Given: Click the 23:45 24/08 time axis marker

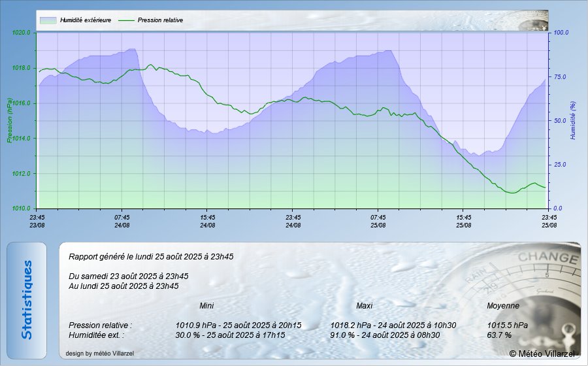Looking at the screenshot, I should point(293,221).
